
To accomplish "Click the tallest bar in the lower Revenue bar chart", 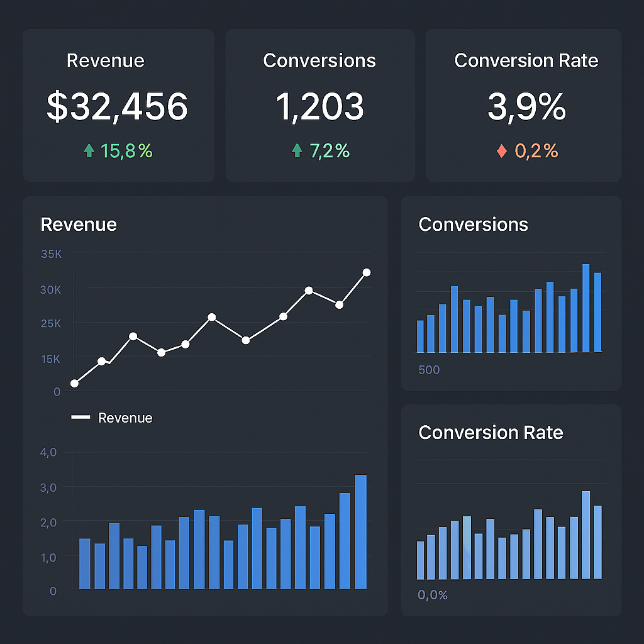I will click(x=360, y=531).
